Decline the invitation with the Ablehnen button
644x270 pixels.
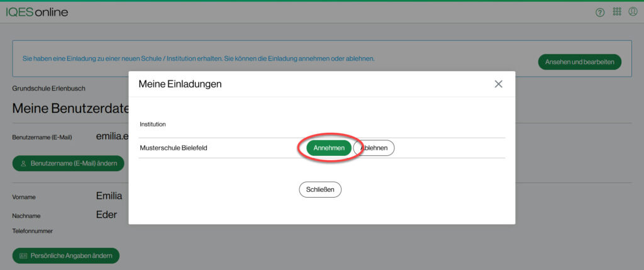(374, 148)
